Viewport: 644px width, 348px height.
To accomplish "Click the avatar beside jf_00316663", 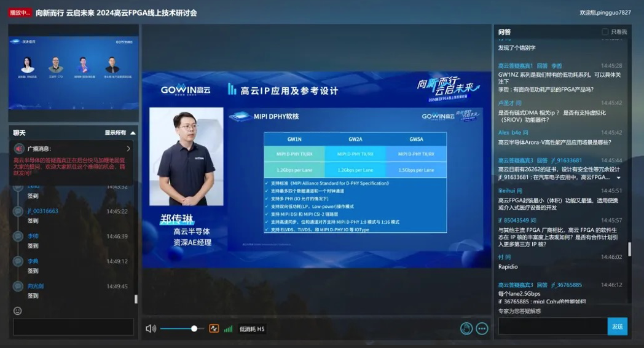I will pyautogui.click(x=18, y=211).
